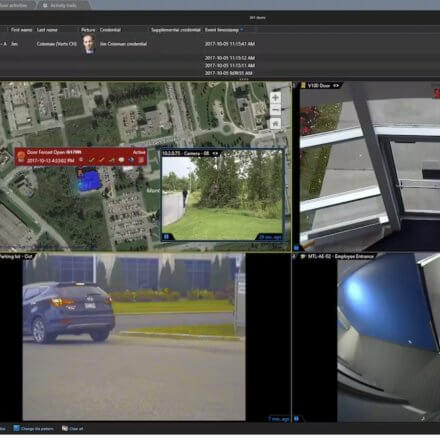Click the Last name column header
This screenshot has width=440, height=440.
coord(47,30)
